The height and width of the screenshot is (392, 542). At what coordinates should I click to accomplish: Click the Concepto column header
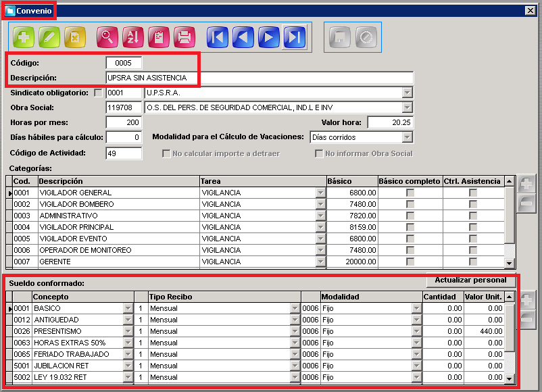click(83, 297)
